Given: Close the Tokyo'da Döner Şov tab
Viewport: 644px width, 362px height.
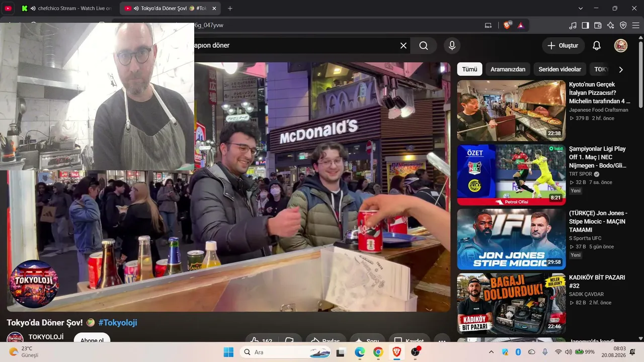Looking at the screenshot, I should pyautogui.click(x=214, y=9).
